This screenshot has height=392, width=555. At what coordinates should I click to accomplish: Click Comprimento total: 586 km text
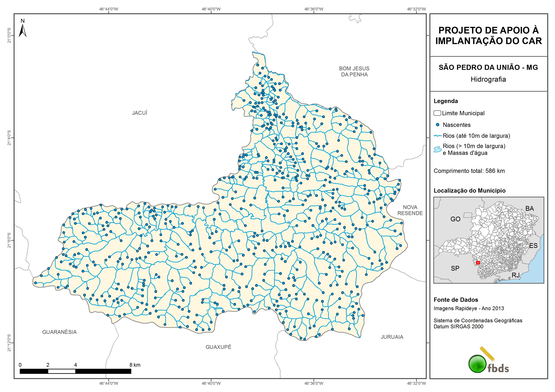pyautogui.click(x=469, y=171)
